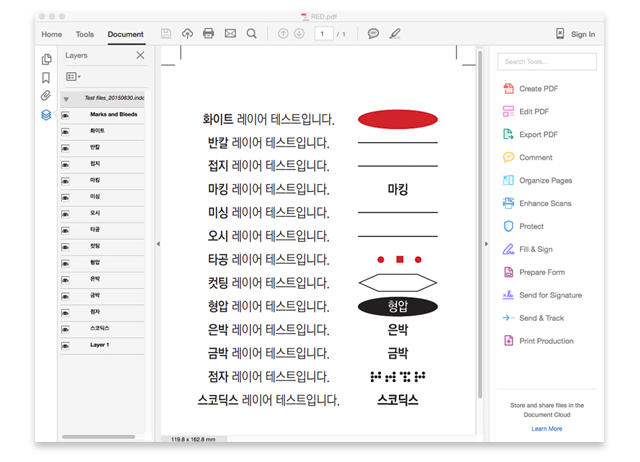Screen dimensions: 640x462
Task: Collapse the right tools pane arrow
Action: pos(486,244)
